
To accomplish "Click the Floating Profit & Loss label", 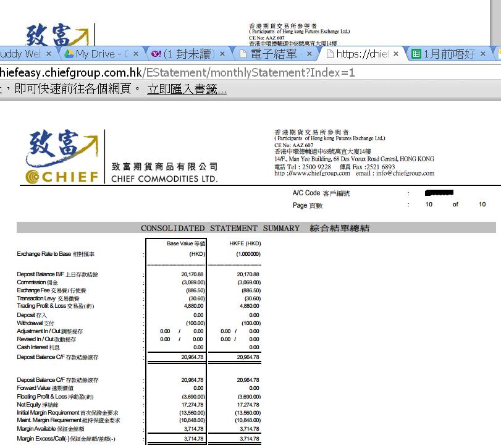I will (x=55, y=397).
